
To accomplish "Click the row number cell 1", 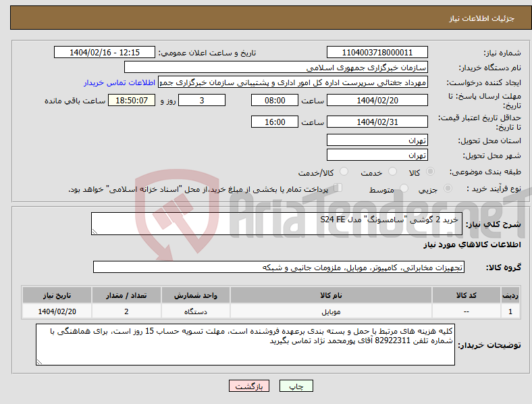I will tap(510, 311).
